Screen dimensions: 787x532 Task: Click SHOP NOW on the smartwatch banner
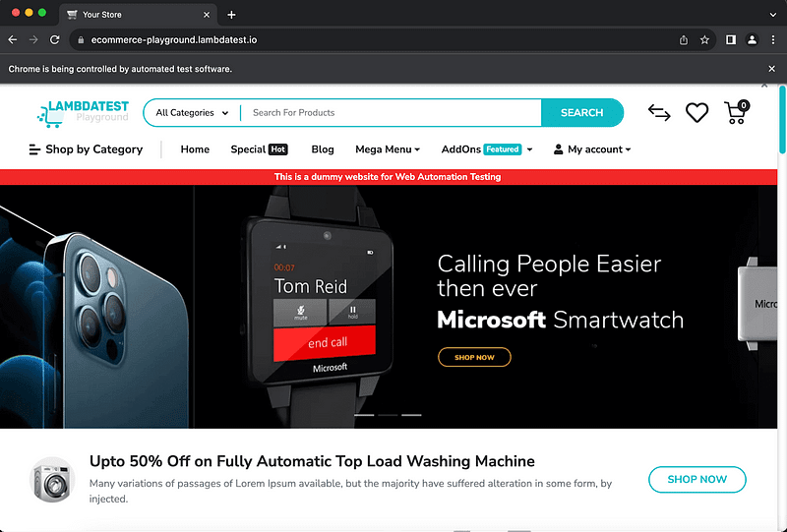coord(474,357)
